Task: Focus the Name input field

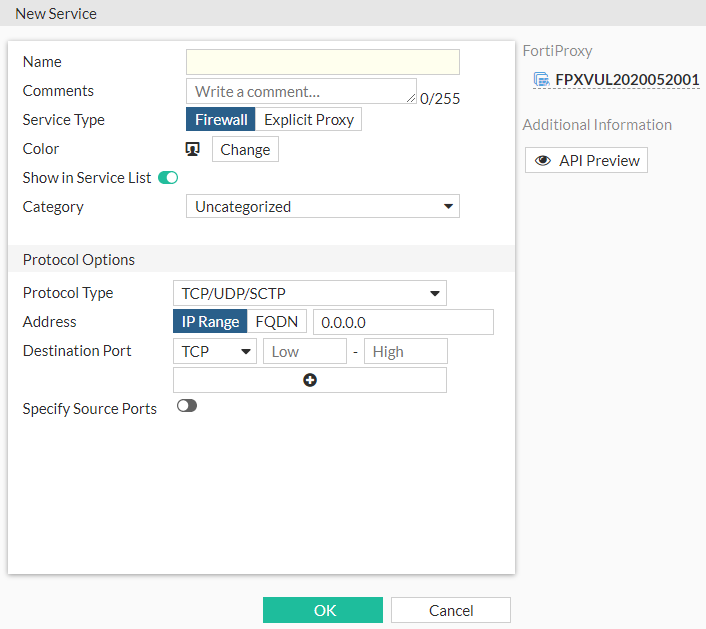Action: click(x=323, y=62)
